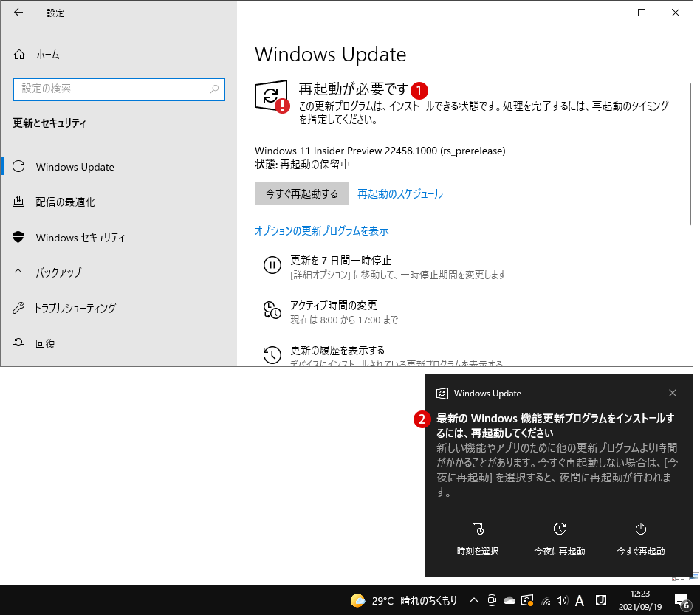Close the Settings window

coord(676,13)
